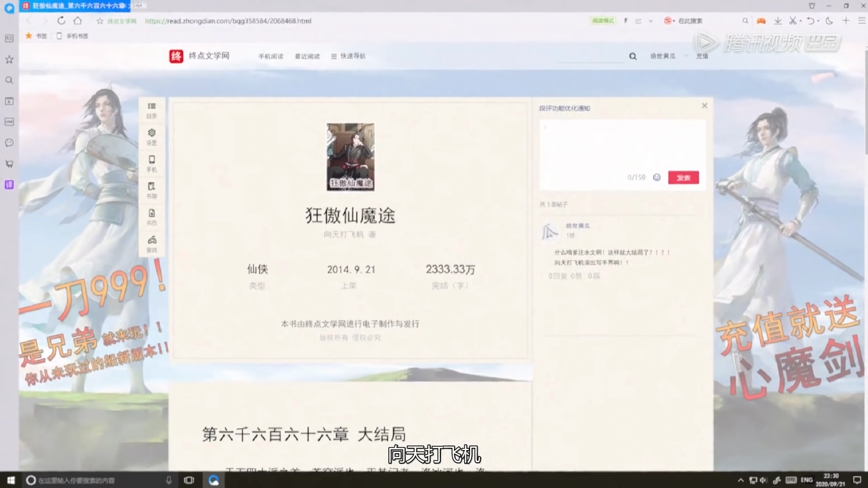Click the book cover thumbnail of 狂傲仙魔途
Viewport: 868px width, 488px height.
350,156
